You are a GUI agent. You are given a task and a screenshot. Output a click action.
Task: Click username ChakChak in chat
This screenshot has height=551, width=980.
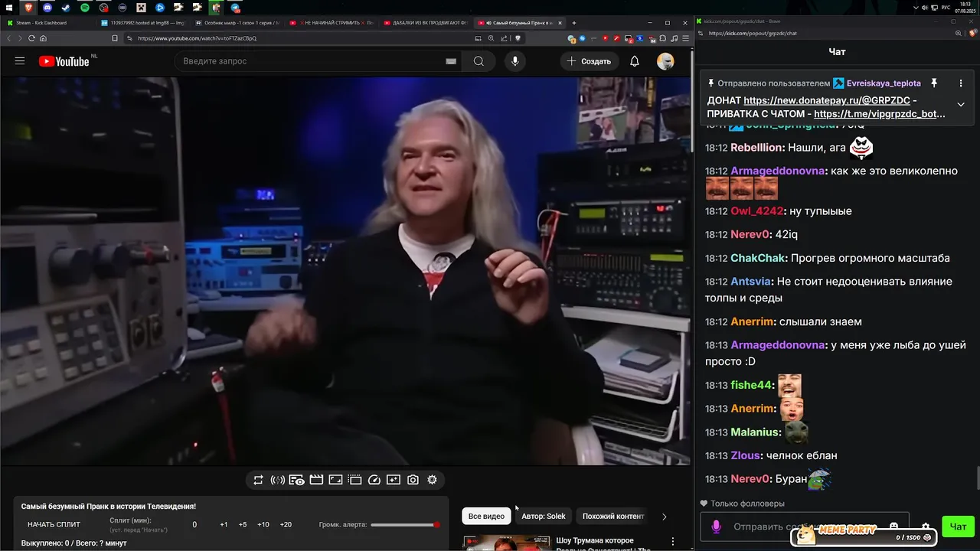pyautogui.click(x=759, y=259)
